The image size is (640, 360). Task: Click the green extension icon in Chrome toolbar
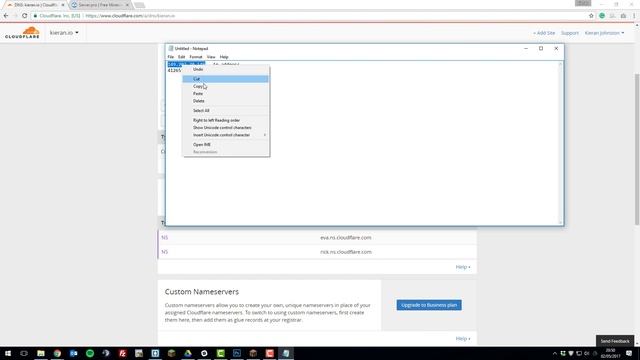coord(602,16)
